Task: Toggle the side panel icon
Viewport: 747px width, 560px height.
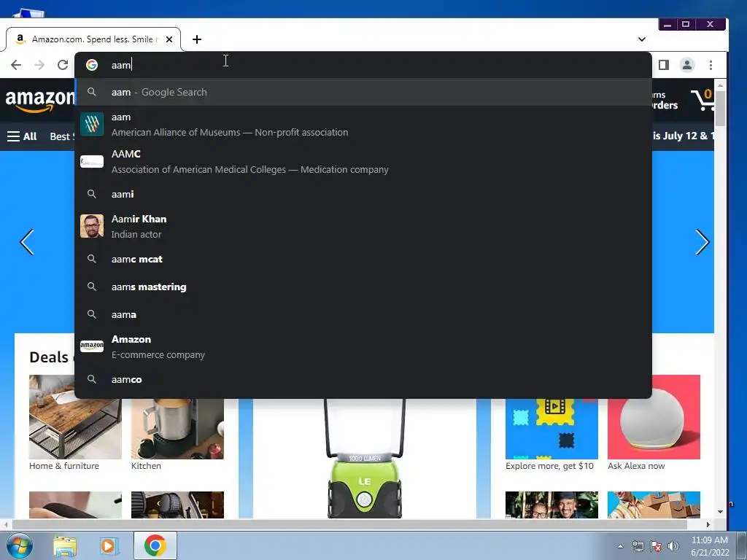Action: coord(664,65)
